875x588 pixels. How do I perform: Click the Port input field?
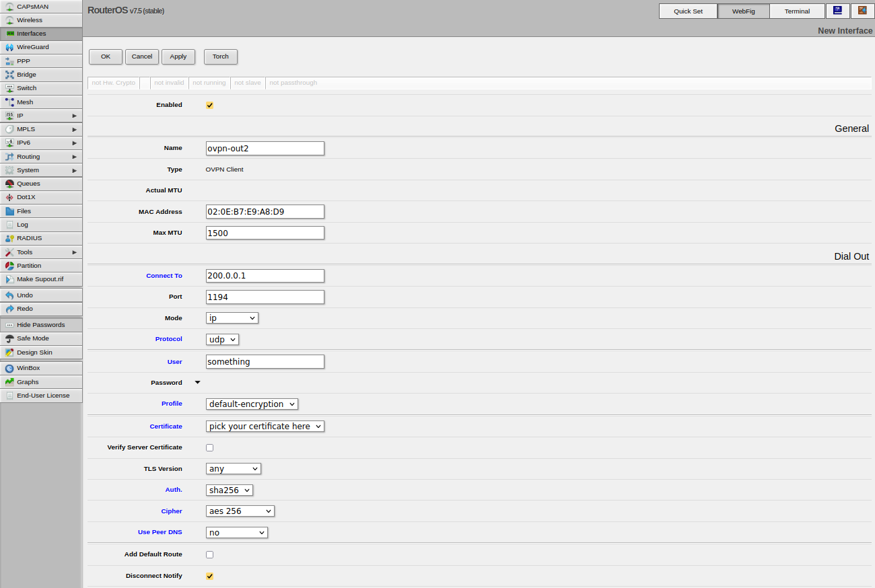(x=265, y=297)
